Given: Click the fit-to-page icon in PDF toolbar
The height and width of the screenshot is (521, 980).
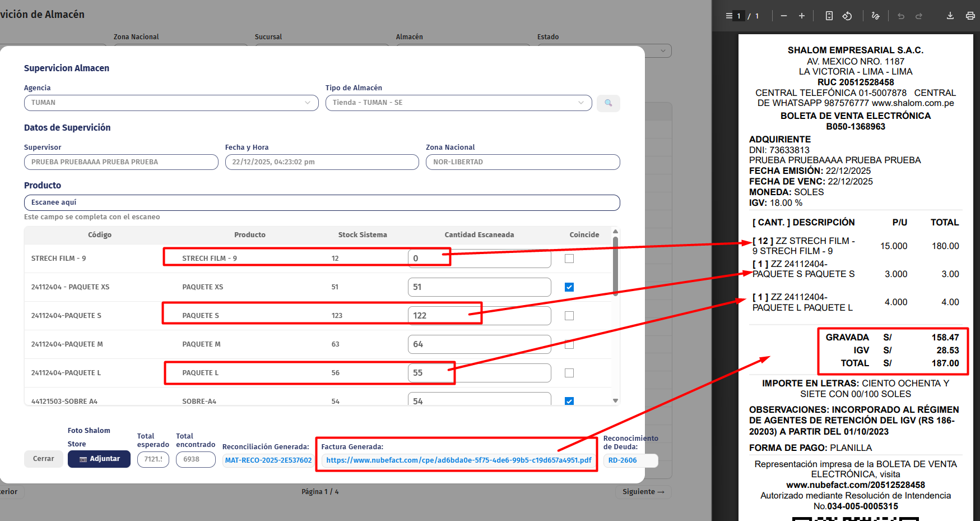Looking at the screenshot, I should click(x=829, y=16).
